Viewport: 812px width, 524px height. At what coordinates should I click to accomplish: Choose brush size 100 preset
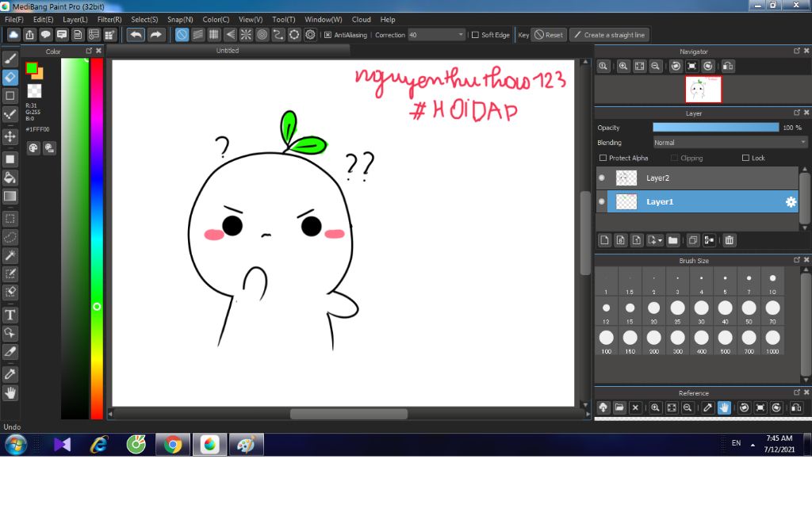point(607,341)
